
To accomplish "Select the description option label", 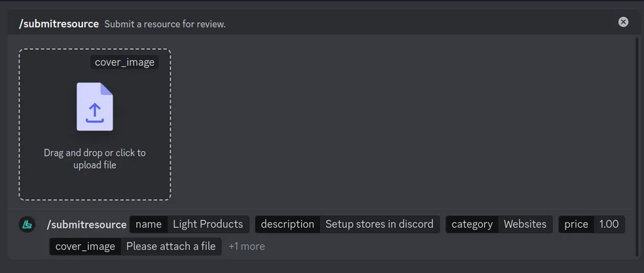I will [287, 225].
